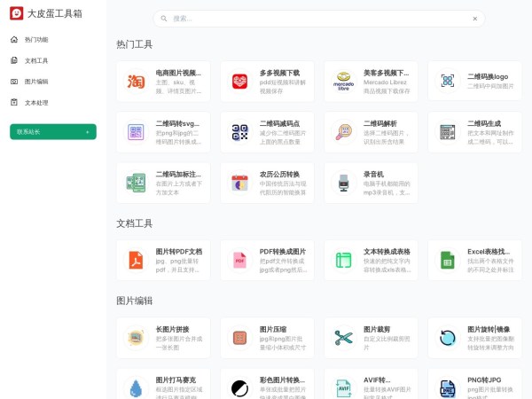Viewport: 532px width, 399px height.
Task: Go to 热门功能 in sidebar
Action: (x=36, y=40)
